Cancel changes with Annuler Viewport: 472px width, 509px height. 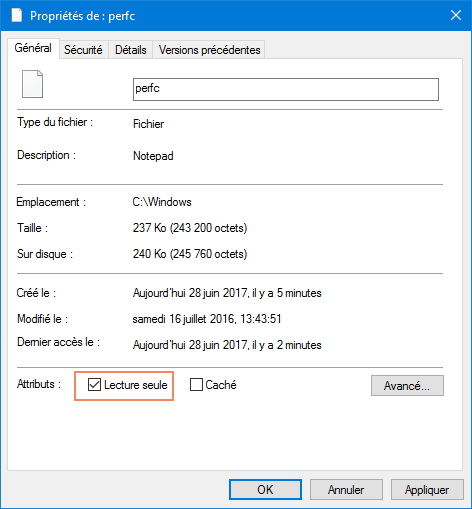point(346,490)
